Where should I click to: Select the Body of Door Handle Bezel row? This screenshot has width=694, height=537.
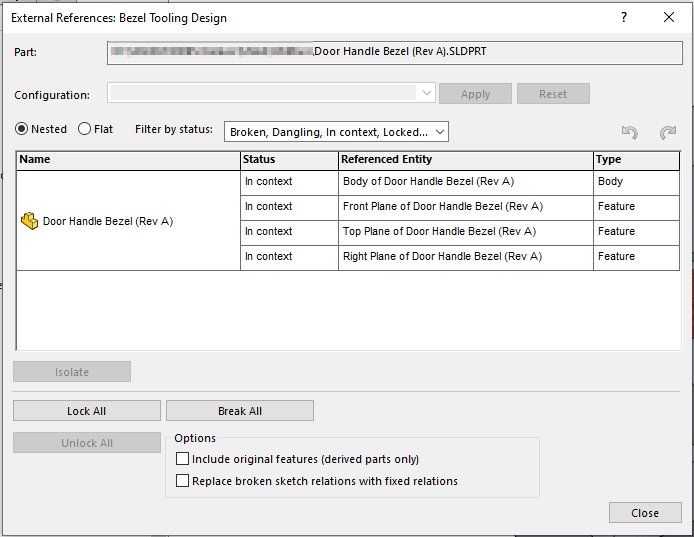pos(427,182)
